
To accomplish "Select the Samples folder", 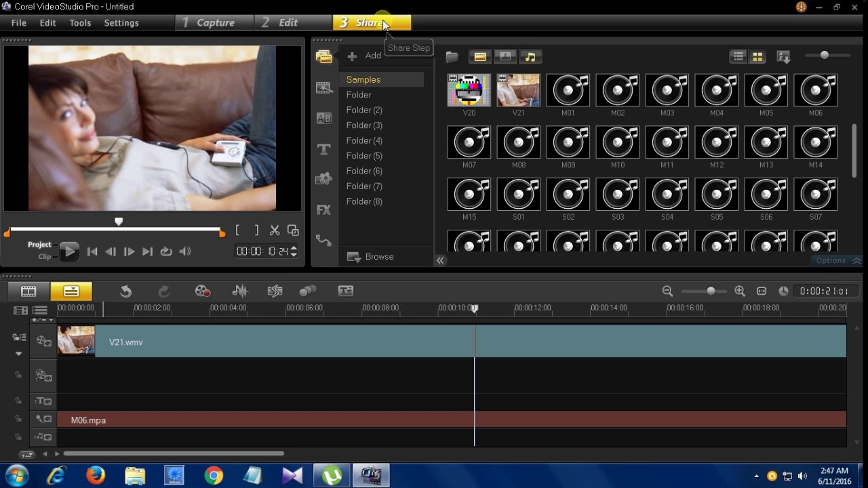I will click(381, 79).
